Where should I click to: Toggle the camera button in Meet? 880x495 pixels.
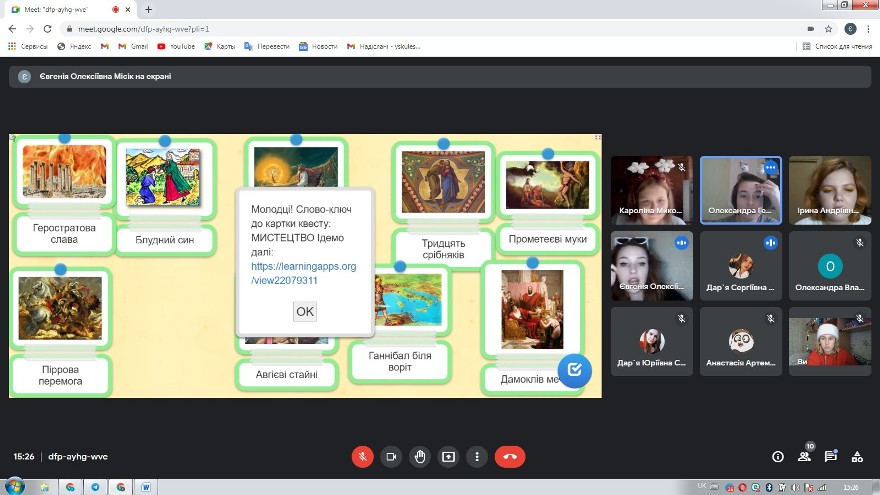tap(392, 456)
